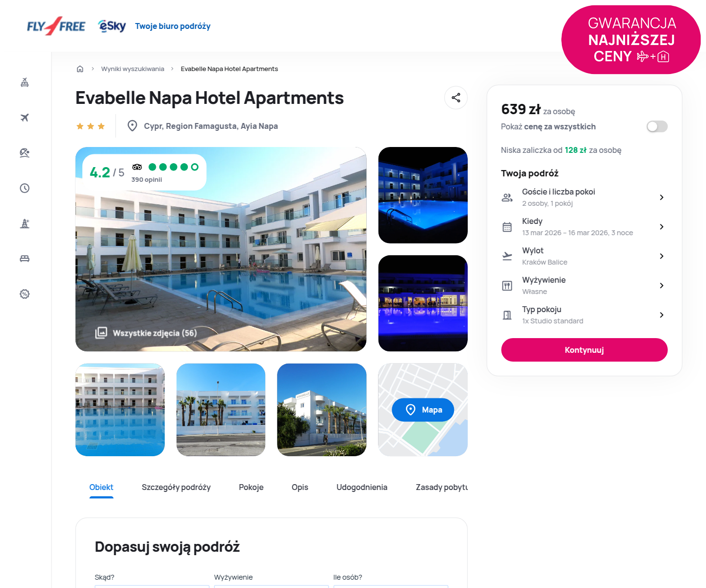
Task: Click the home breadcrumb icon
Action: coord(80,69)
